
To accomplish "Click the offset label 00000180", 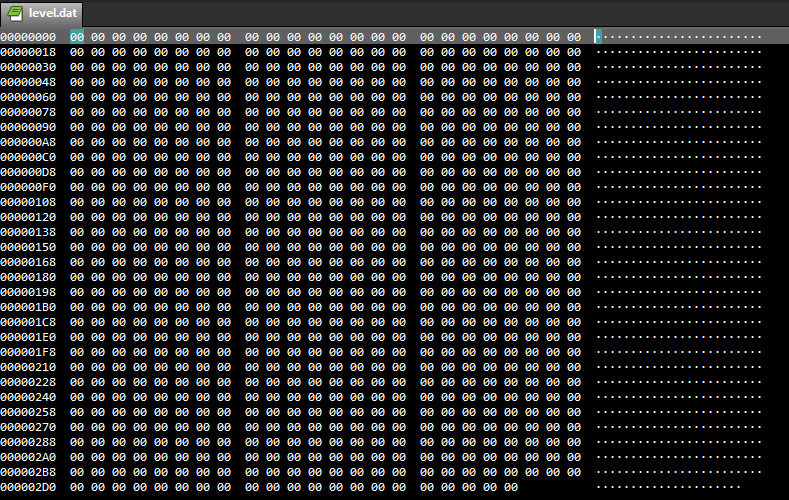I will (28, 277).
